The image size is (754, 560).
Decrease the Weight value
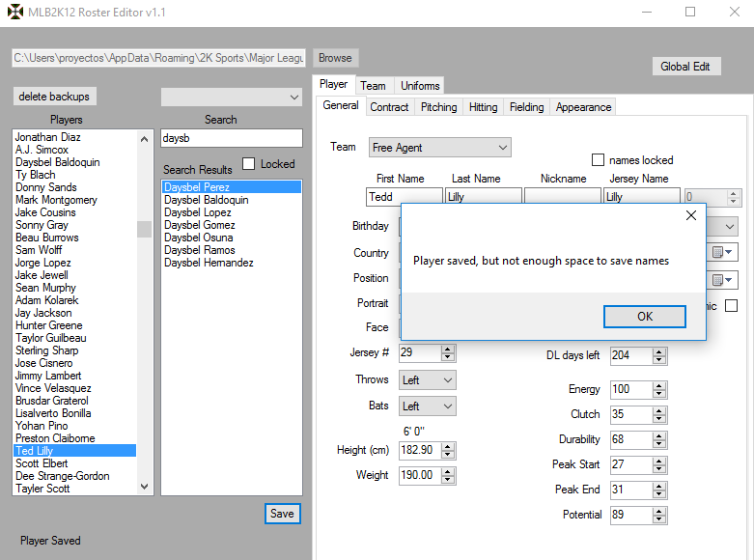(448, 480)
